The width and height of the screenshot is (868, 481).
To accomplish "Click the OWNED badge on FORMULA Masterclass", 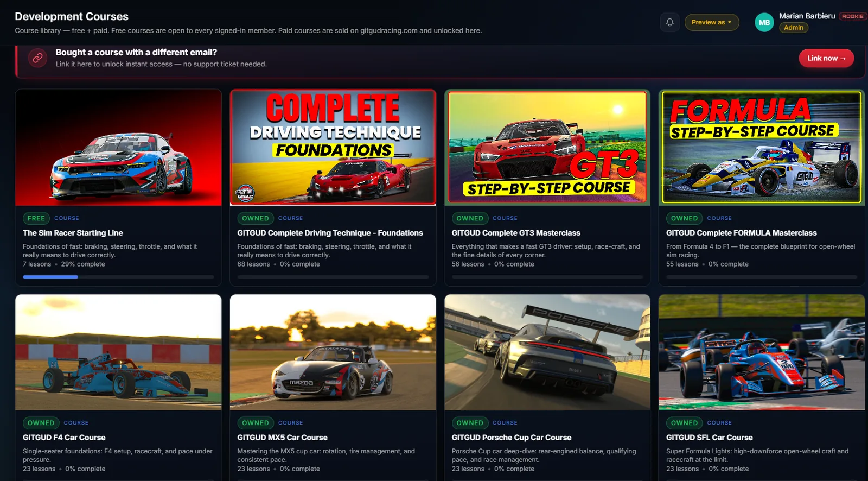I will tap(684, 218).
